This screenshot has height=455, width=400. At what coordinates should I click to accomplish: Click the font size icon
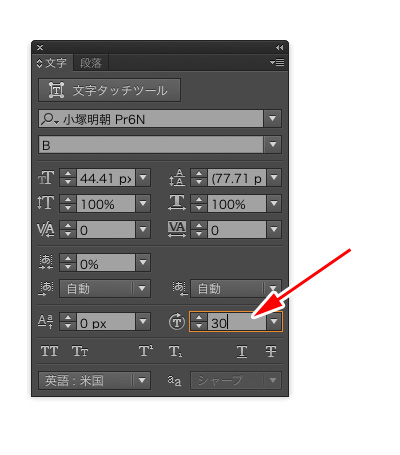[46, 177]
